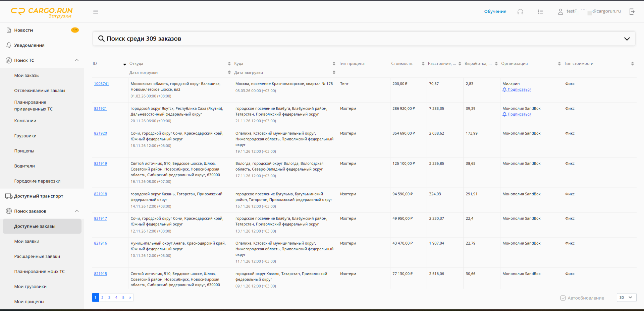Click the task list icon in header
644x311 pixels.
click(x=540, y=12)
